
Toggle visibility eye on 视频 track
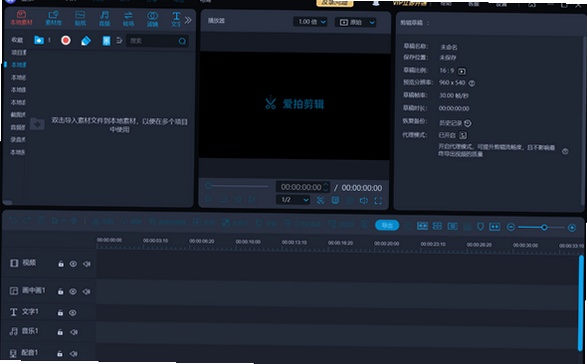point(73,264)
